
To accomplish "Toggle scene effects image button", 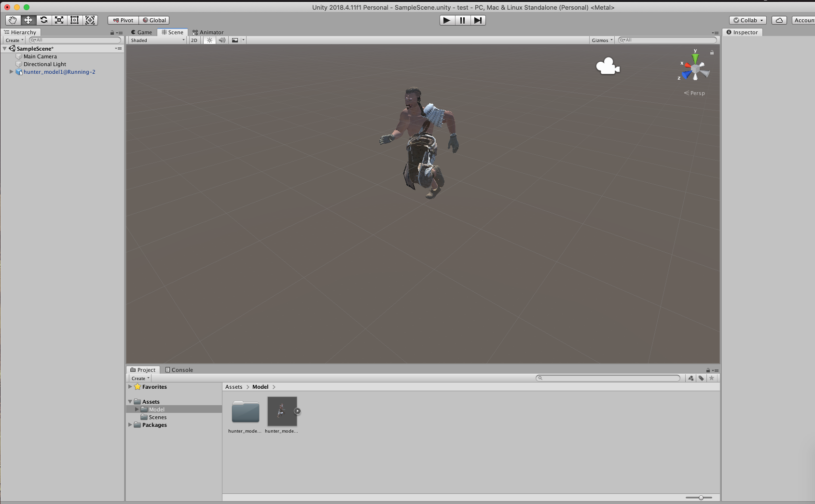I will (x=235, y=40).
